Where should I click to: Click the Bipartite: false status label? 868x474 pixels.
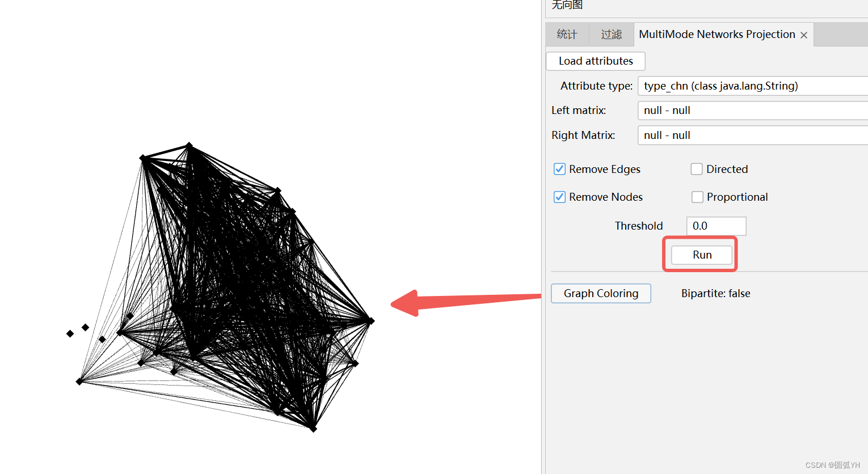coord(715,293)
